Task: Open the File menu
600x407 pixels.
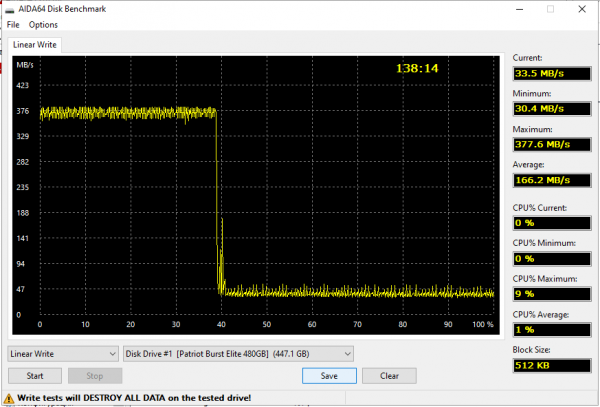Action: click(x=13, y=24)
